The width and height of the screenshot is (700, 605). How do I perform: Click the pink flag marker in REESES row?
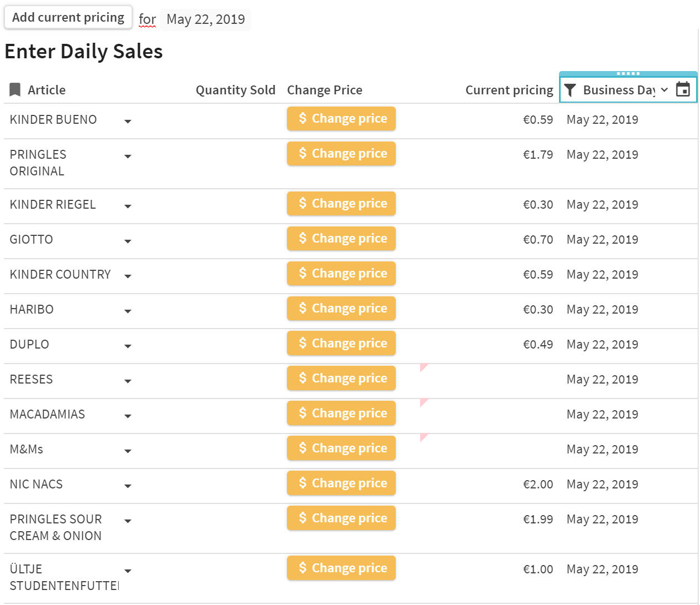tap(424, 367)
